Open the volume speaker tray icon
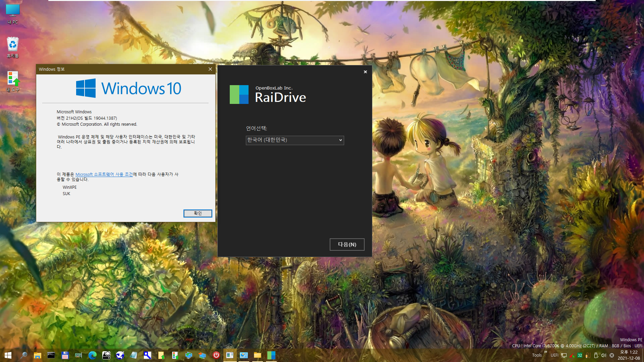The width and height of the screenshot is (644, 362). tap(604, 355)
